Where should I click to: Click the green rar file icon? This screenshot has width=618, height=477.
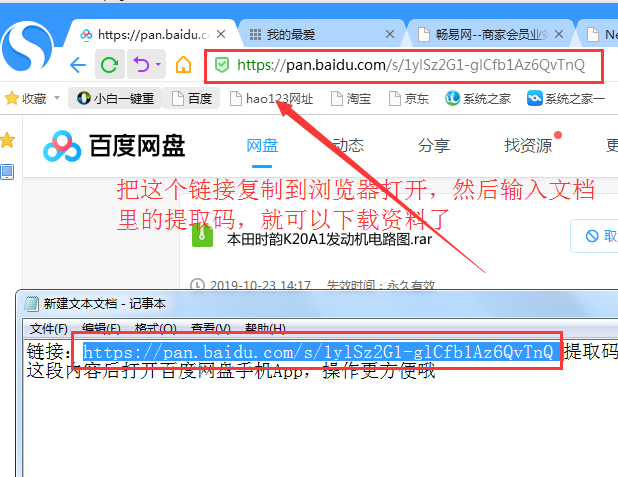(x=202, y=236)
